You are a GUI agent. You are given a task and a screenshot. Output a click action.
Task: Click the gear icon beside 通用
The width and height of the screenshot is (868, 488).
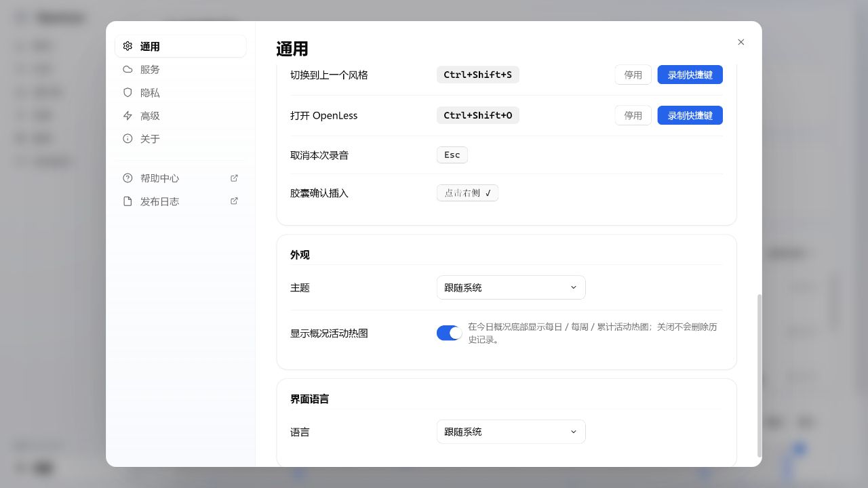pyautogui.click(x=127, y=47)
